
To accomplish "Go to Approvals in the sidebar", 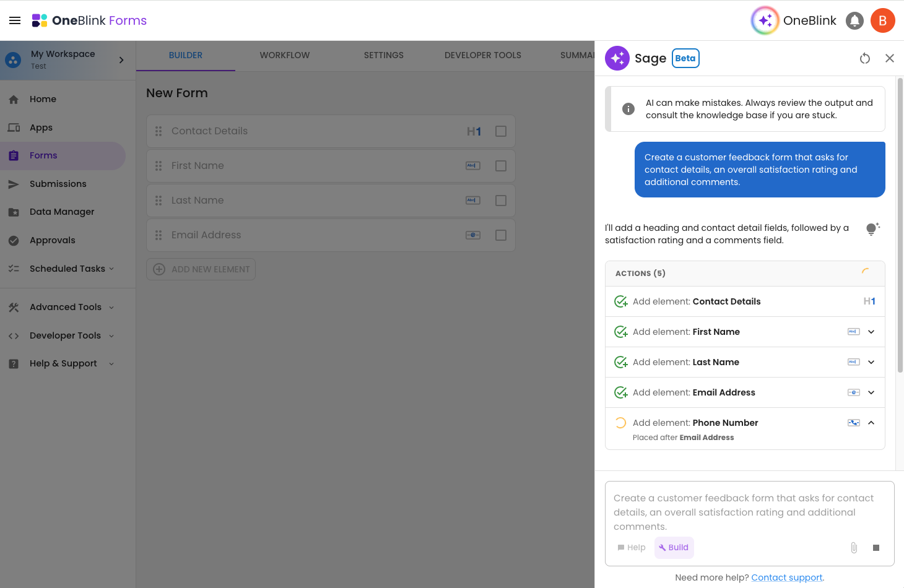I will (x=63, y=240).
